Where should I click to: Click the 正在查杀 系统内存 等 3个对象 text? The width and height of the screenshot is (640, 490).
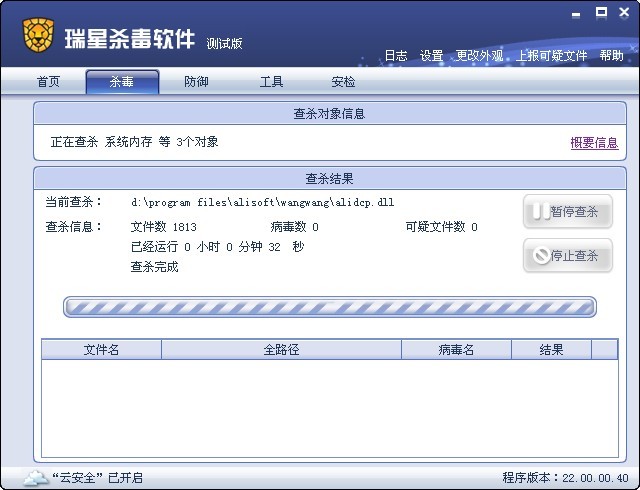click(134, 142)
